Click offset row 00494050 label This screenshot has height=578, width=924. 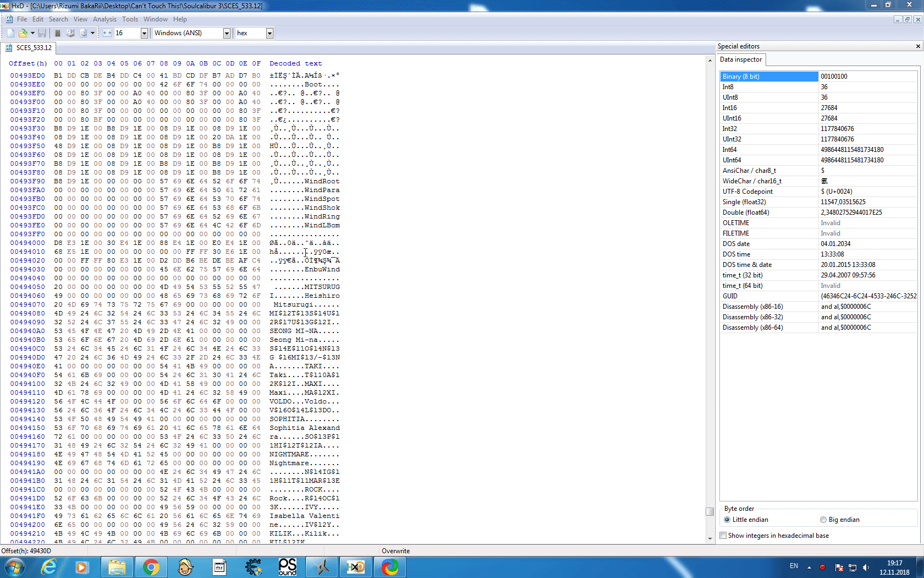tap(28, 287)
